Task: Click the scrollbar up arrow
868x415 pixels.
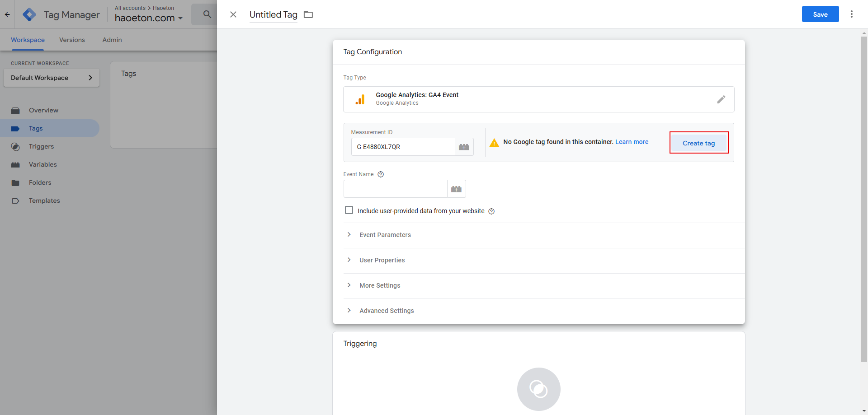Action: [864, 33]
